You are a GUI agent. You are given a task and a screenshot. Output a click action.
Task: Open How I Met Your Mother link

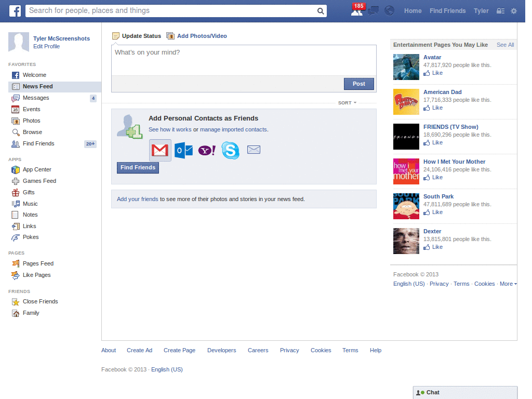(454, 162)
